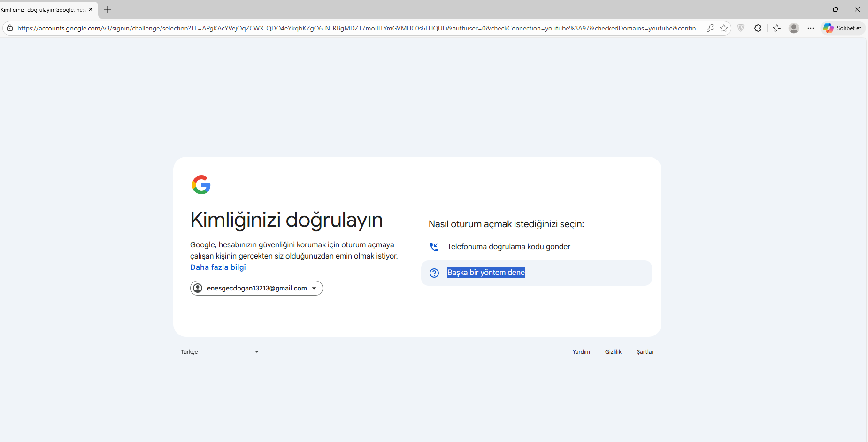Screen dimensions: 868x442
Task: Click the question mark help icon
Action: click(x=434, y=273)
